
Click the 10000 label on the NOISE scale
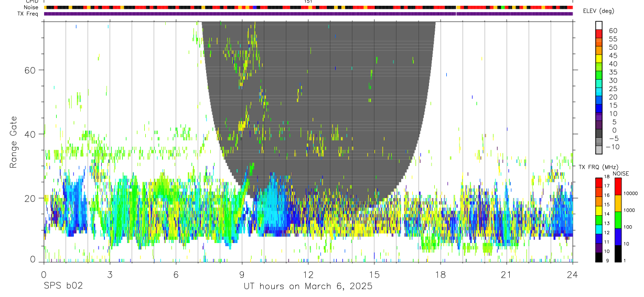(x=631, y=193)
